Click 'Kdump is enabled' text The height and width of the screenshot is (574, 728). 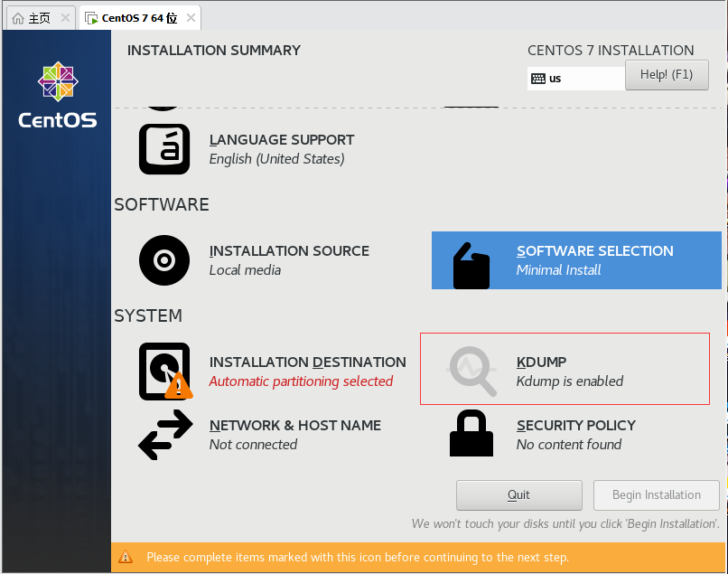(x=570, y=381)
